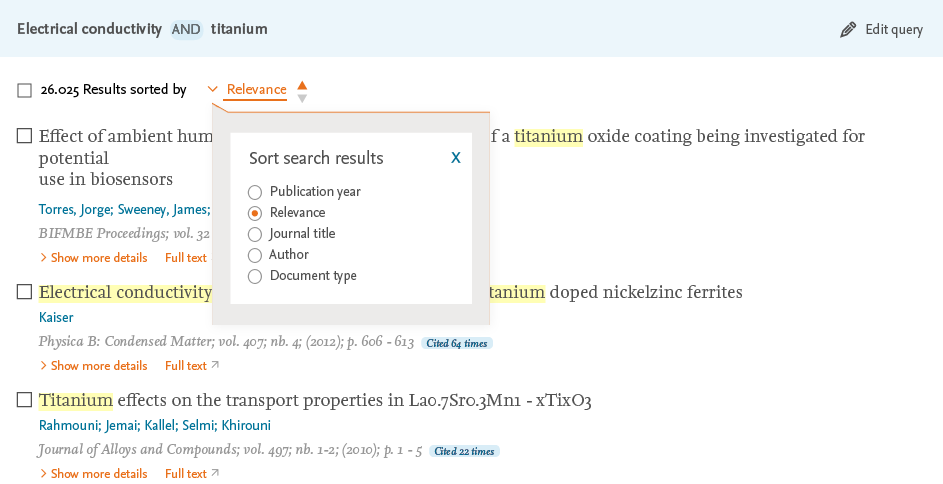Click the ascending sort arrow
This screenshot has height=484, width=943.
(302, 84)
